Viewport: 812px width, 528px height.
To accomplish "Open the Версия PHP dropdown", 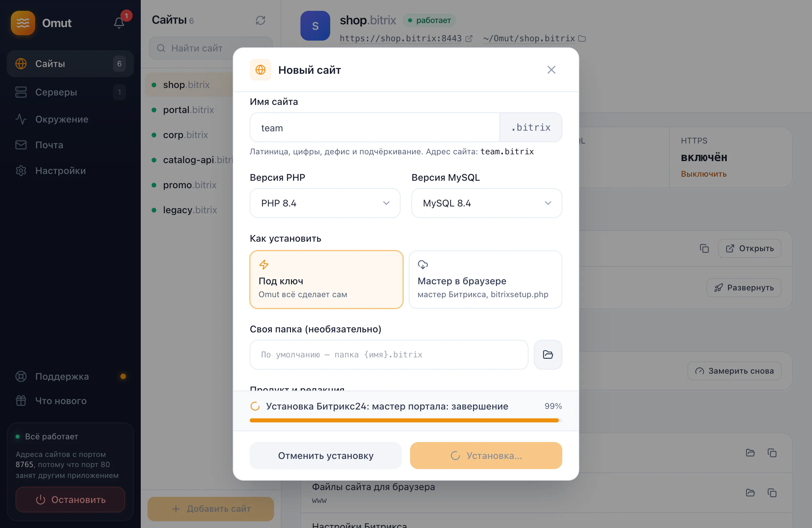I will point(325,203).
